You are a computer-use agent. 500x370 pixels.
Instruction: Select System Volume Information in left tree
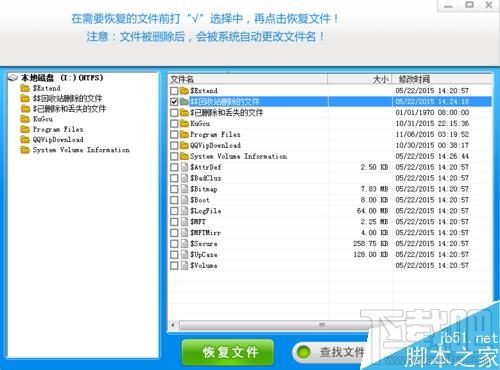click(x=81, y=150)
